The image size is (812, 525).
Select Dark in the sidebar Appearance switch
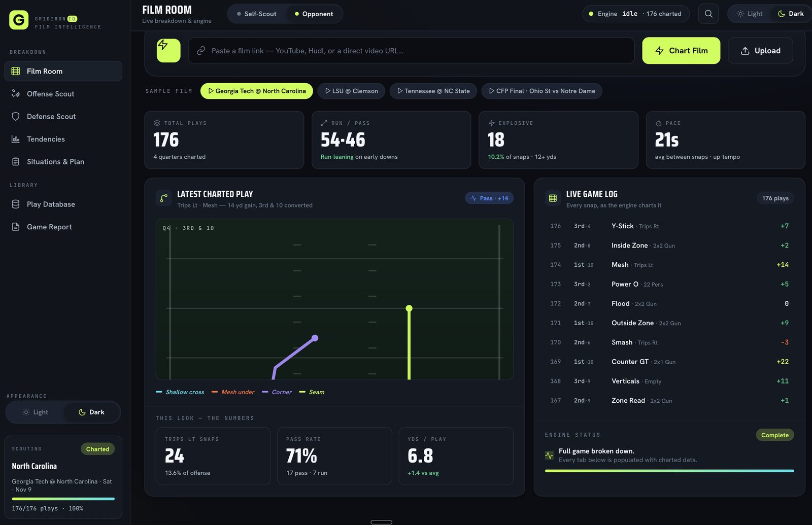[91, 412]
